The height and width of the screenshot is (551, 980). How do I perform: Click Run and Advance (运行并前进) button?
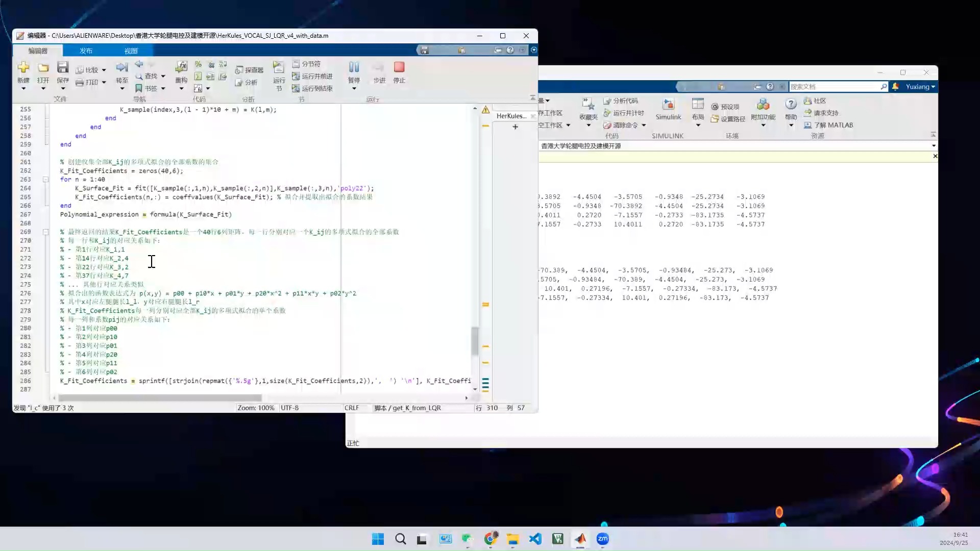pyautogui.click(x=312, y=76)
